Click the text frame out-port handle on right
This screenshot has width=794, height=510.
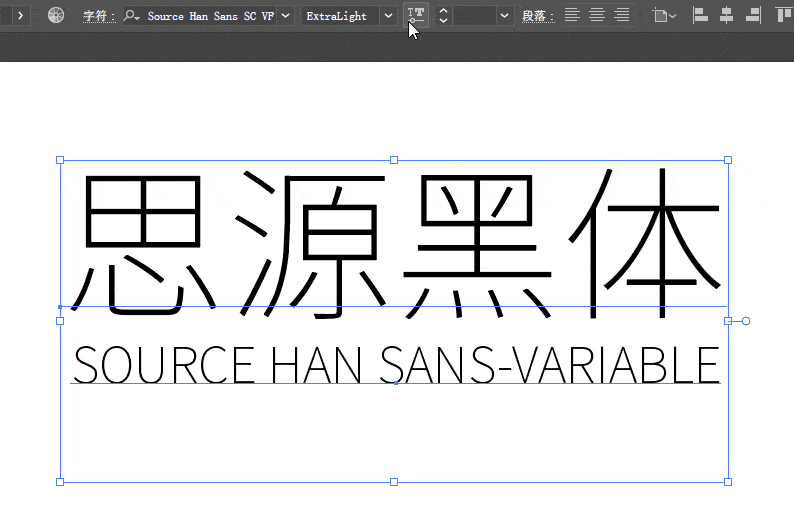click(745, 321)
